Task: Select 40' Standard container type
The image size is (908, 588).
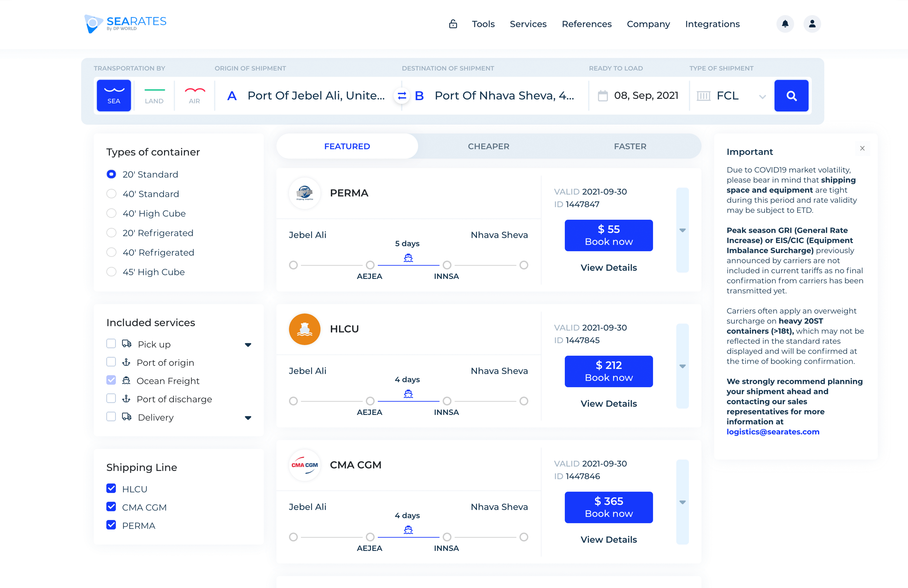Action: pyautogui.click(x=111, y=194)
